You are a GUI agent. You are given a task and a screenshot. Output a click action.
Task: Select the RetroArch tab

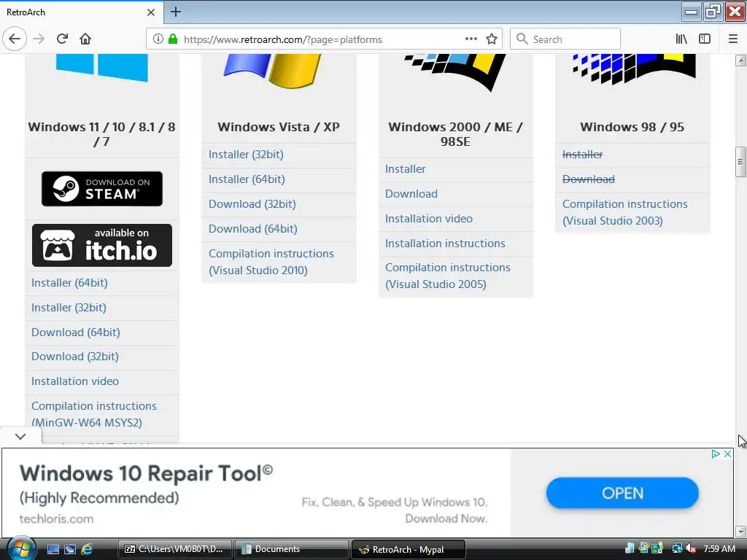81,12
